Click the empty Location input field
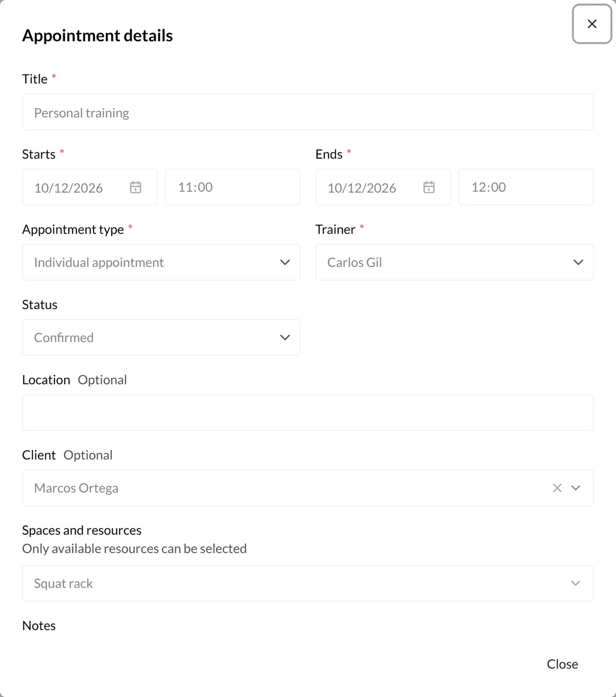This screenshot has width=616, height=697. [x=308, y=413]
